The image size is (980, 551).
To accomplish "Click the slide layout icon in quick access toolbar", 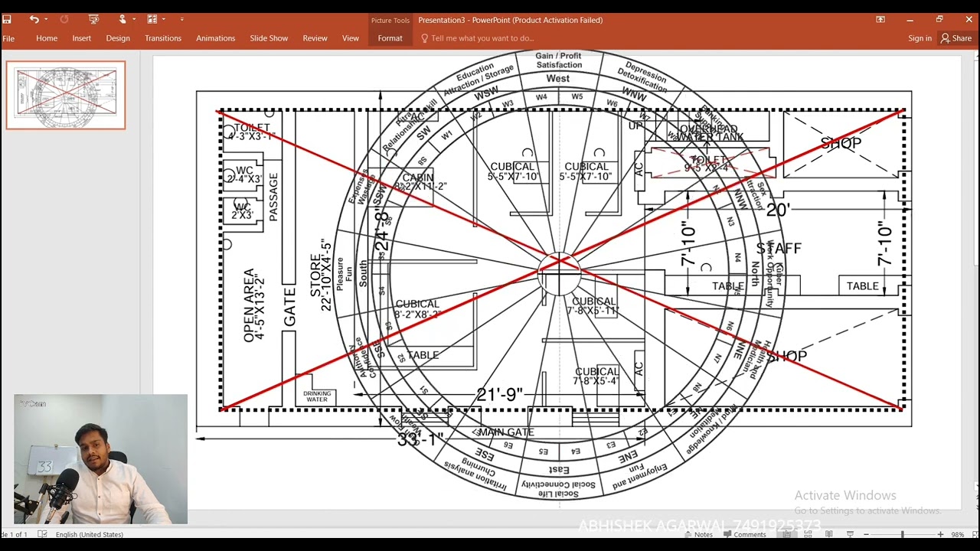I will click(152, 19).
